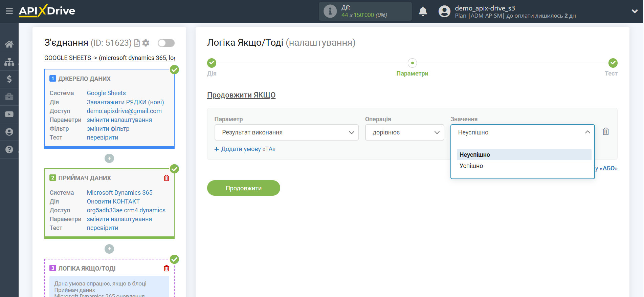Open the Параметр dropdown
Screen dimensions: 644x297
pyautogui.click(x=286, y=132)
